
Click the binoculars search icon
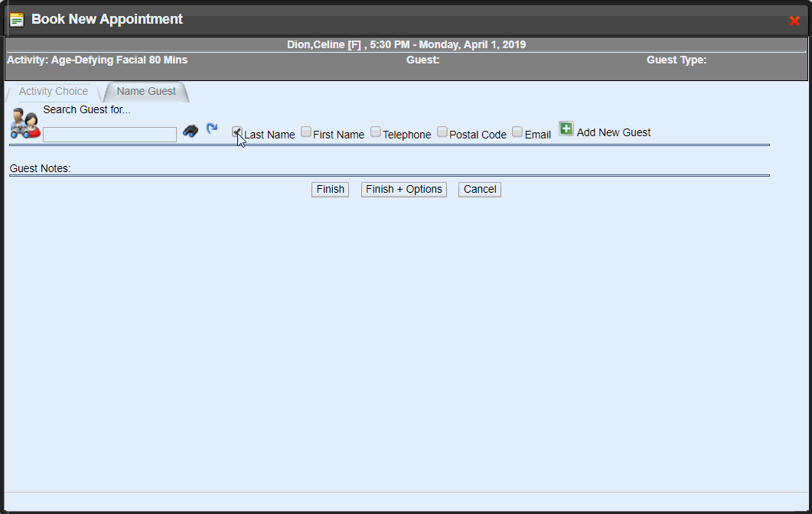click(x=191, y=131)
